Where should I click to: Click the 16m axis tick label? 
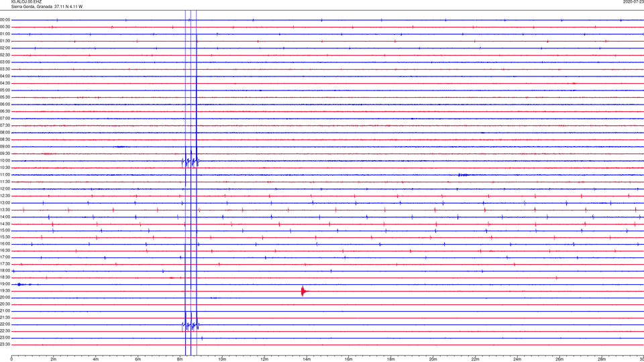tap(349, 359)
